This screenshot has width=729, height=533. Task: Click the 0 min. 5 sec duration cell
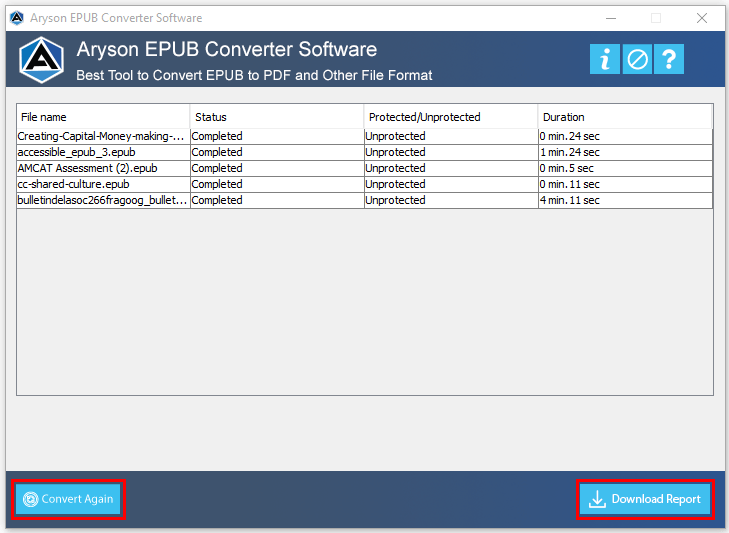pos(625,168)
